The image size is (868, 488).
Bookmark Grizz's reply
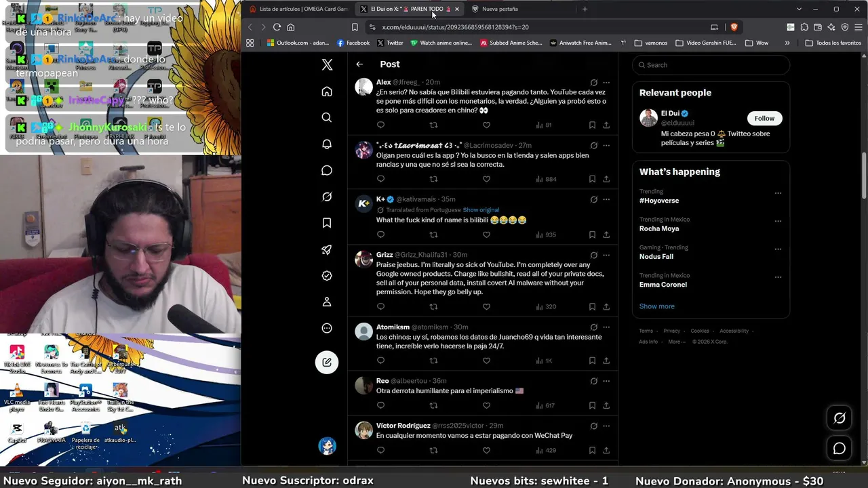[592, 306]
